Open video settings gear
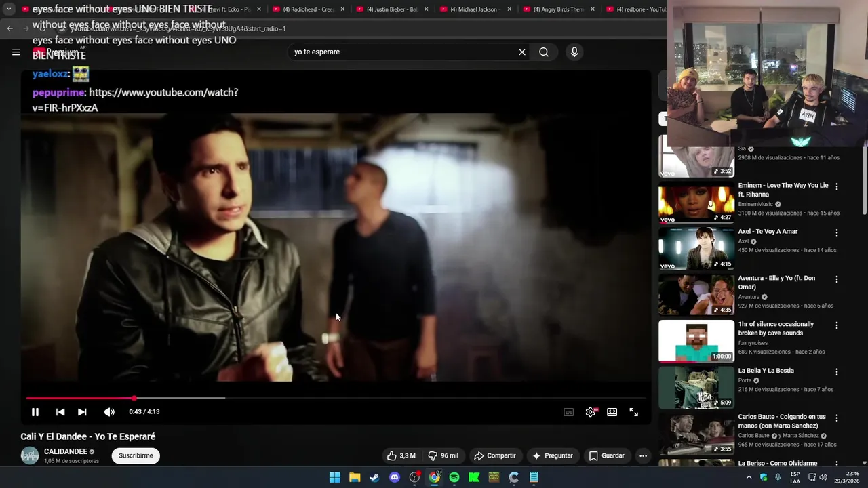The image size is (868, 488). [591, 412]
